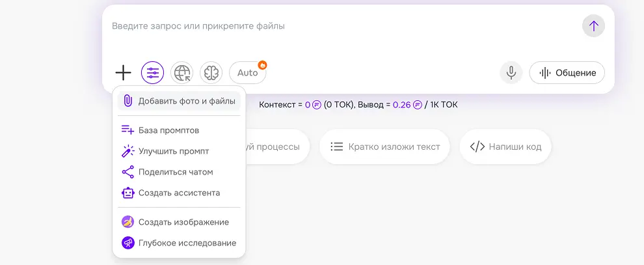Click the context cost value 0
The width and height of the screenshot is (644, 265).
(x=308, y=105)
